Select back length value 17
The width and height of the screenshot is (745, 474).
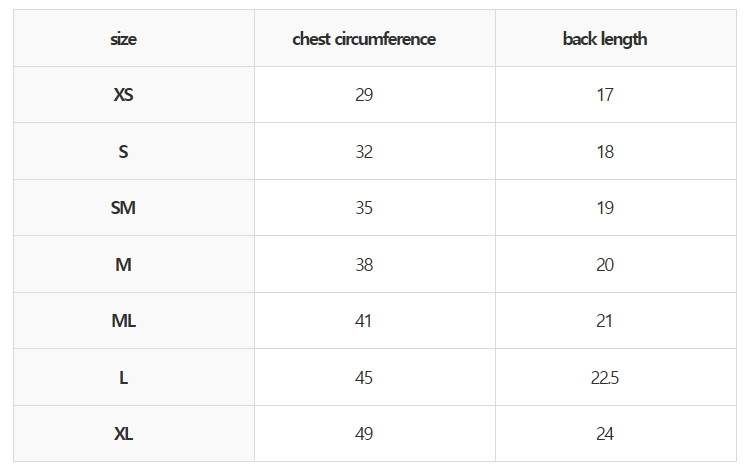(x=605, y=95)
